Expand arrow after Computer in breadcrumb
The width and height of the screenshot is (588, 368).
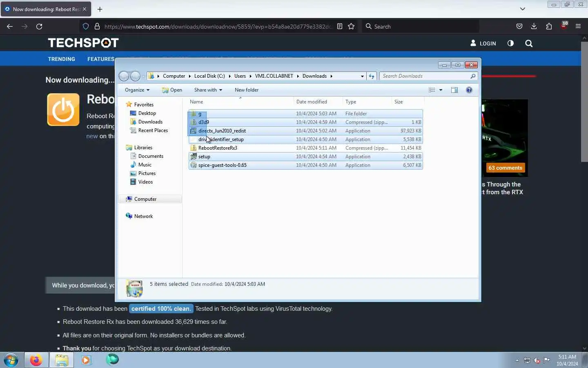[190, 76]
